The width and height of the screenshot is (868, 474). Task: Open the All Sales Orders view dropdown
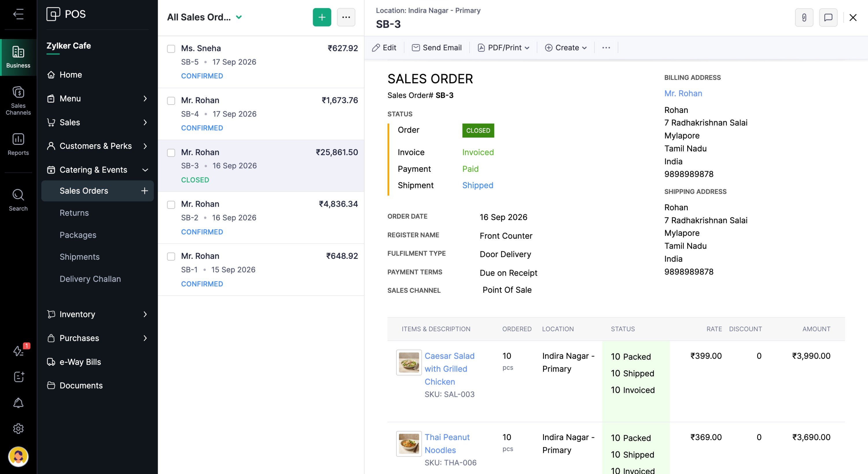(x=205, y=17)
